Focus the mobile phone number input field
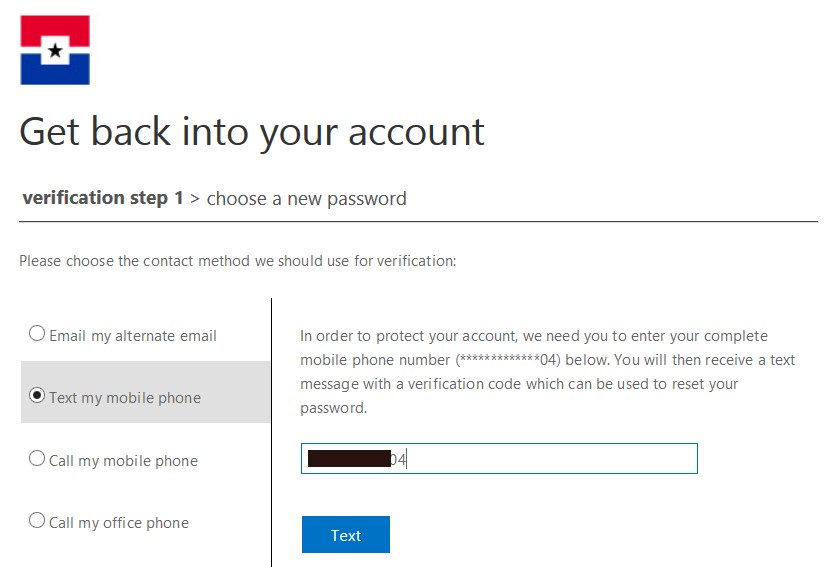The height and width of the screenshot is (567, 834). coord(550,459)
